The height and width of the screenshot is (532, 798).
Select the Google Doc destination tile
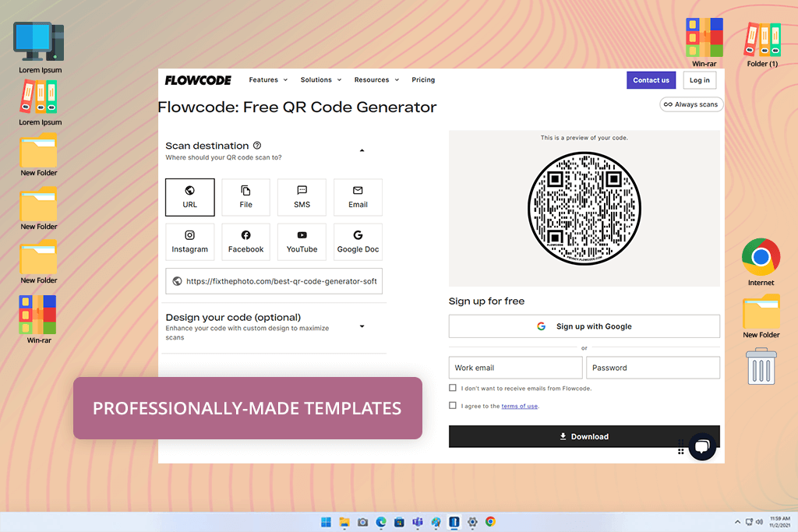click(358, 242)
